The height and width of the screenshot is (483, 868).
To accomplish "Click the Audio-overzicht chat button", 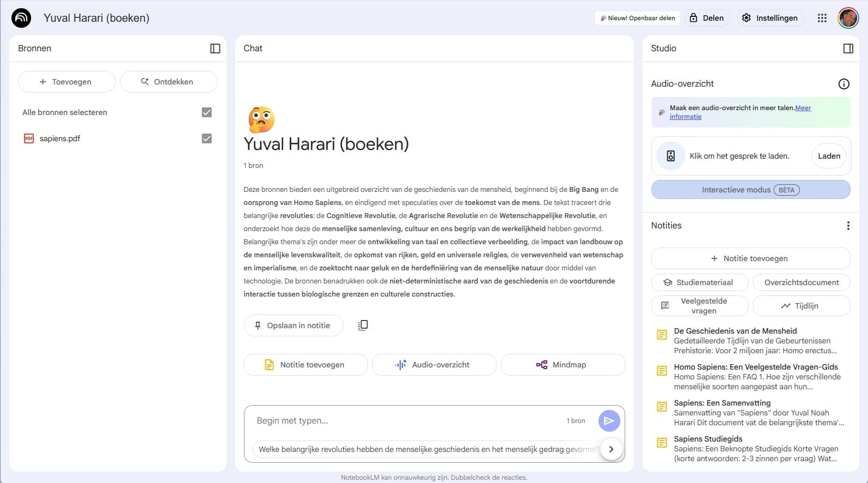I will [434, 365].
